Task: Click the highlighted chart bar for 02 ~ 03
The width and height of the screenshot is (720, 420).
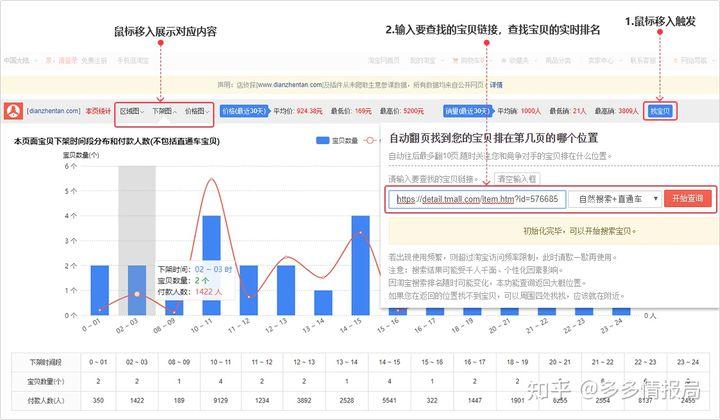Action: pos(137,291)
